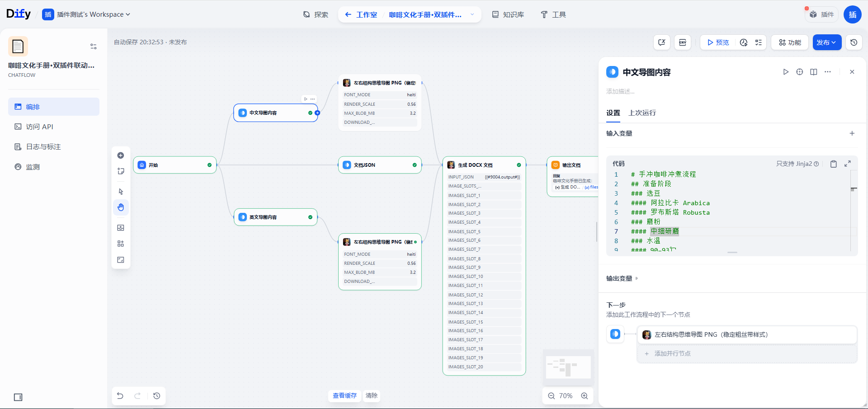Open 访问 API in the sidebar
This screenshot has height=409, width=868.
click(x=54, y=127)
